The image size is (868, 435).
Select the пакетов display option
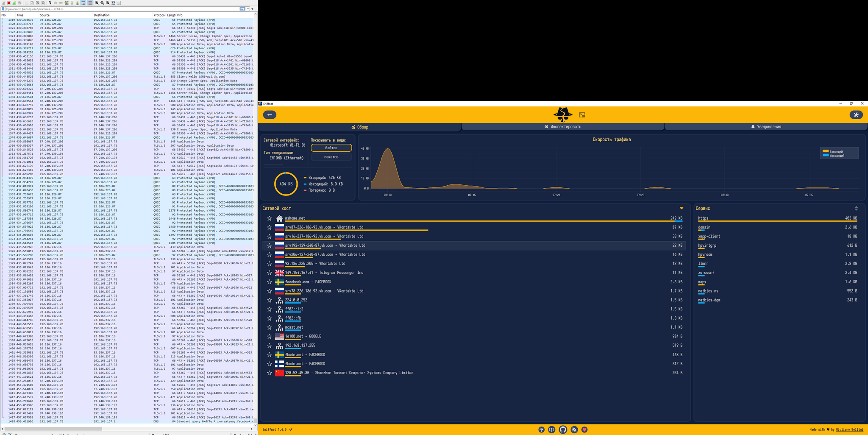pyautogui.click(x=331, y=157)
